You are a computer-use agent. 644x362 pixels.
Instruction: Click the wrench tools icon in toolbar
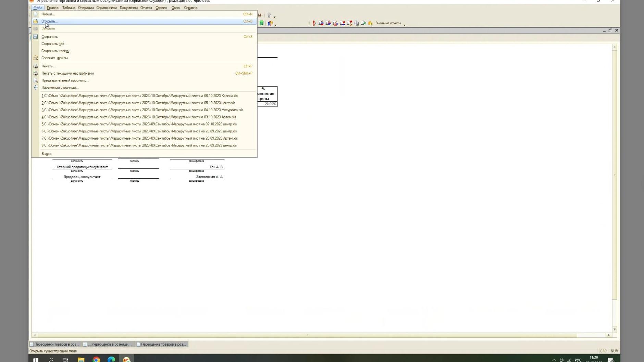(x=269, y=15)
